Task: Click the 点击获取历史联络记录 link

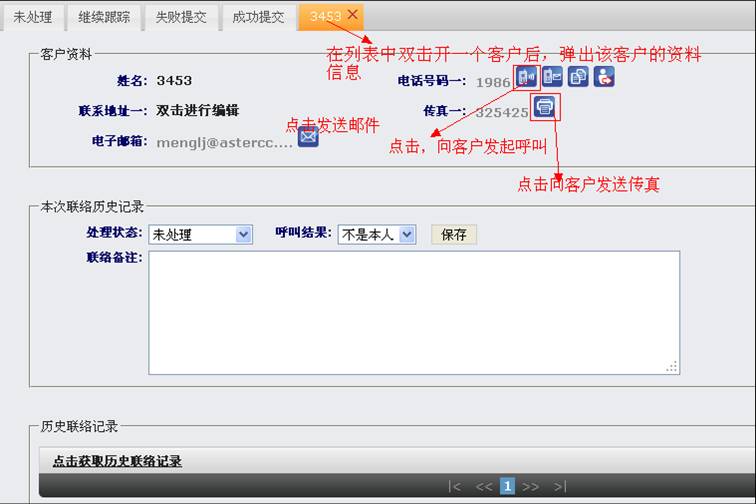Action: tap(117, 461)
